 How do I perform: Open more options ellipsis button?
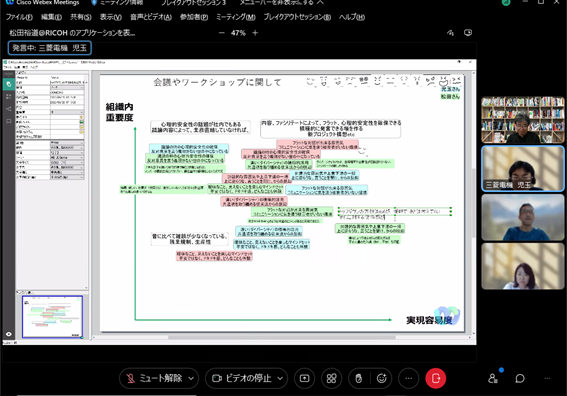pyautogui.click(x=409, y=378)
